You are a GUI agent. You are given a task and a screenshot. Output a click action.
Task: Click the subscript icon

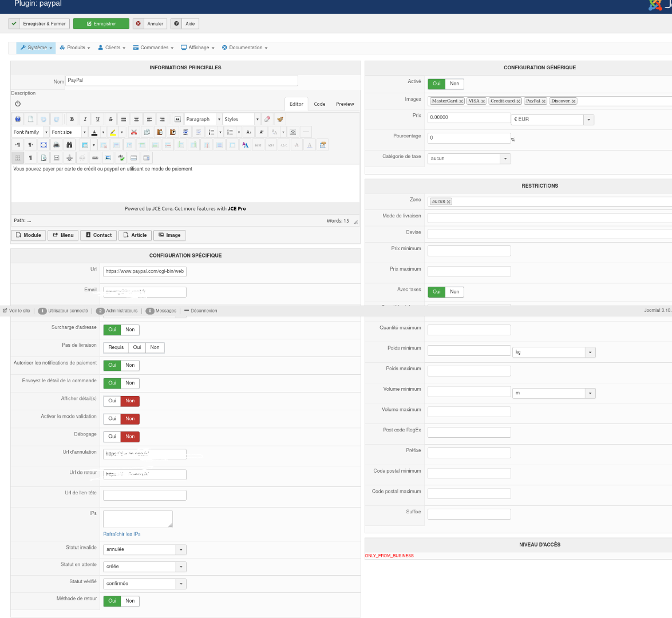tap(248, 132)
